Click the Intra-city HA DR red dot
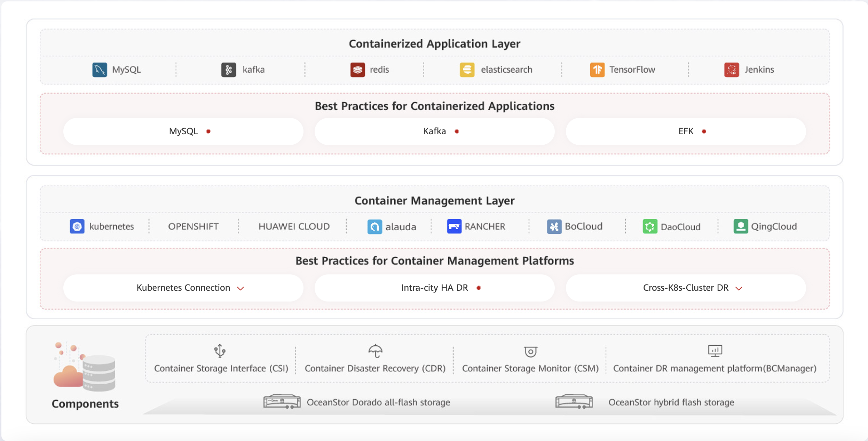The image size is (868, 441). (479, 288)
